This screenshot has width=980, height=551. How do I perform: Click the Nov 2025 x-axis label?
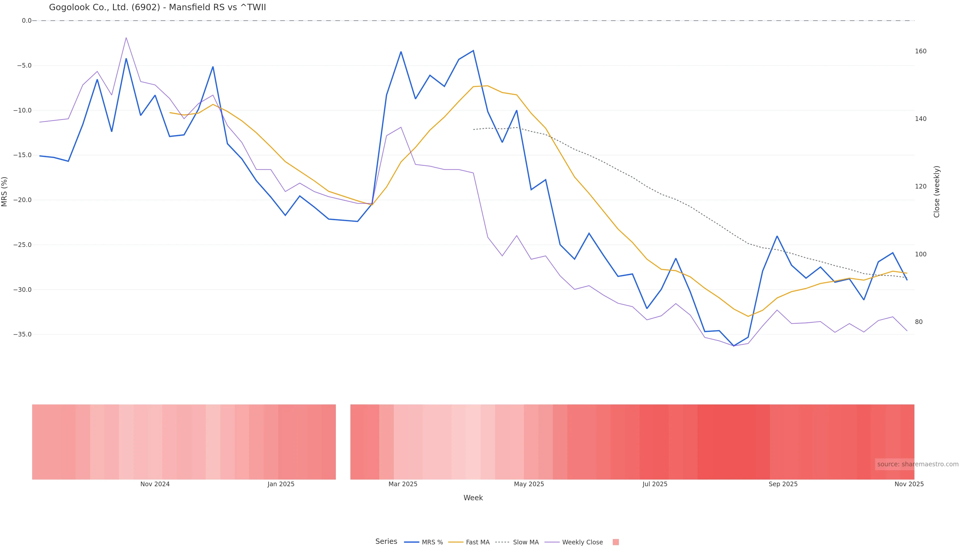click(909, 484)
